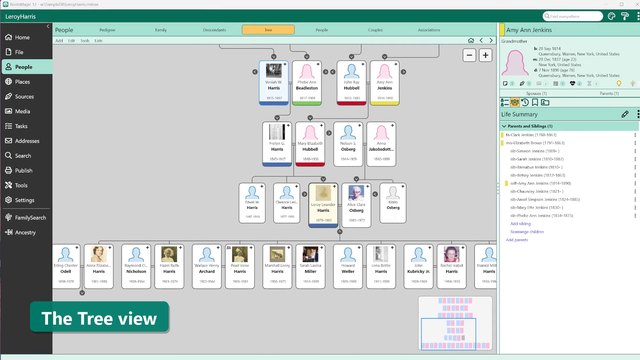Image resolution: width=640 pixels, height=360 pixels.
Task: Select the highlighted family view icon
Action: tap(515, 102)
